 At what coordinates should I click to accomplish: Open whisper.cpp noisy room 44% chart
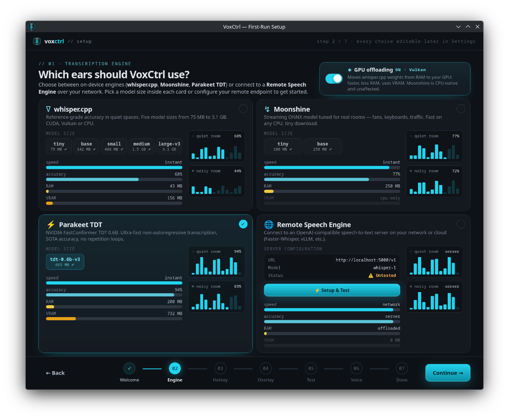(x=217, y=181)
